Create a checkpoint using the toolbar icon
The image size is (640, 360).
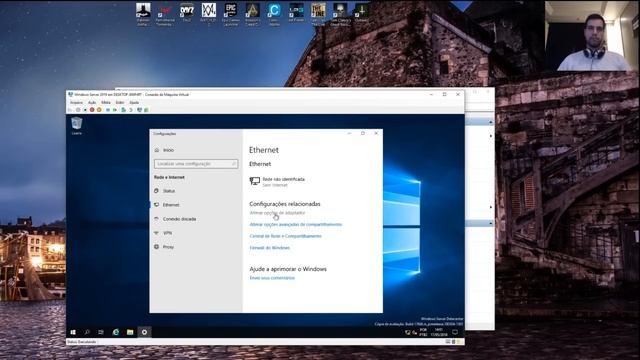(x=123, y=110)
